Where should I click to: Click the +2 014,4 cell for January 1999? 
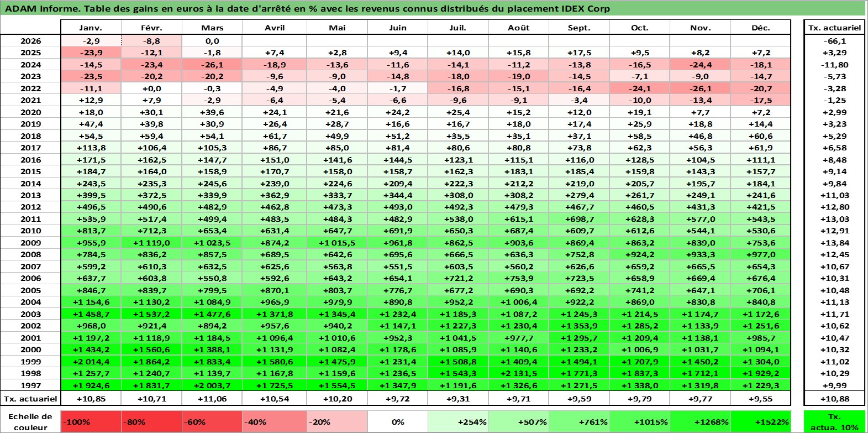pos(91,362)
